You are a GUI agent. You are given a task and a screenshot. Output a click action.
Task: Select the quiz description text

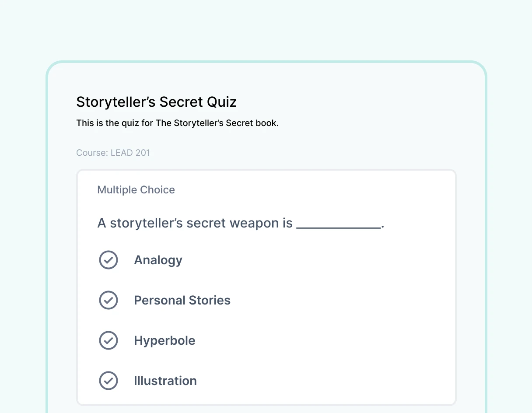[x=177, y=123]
